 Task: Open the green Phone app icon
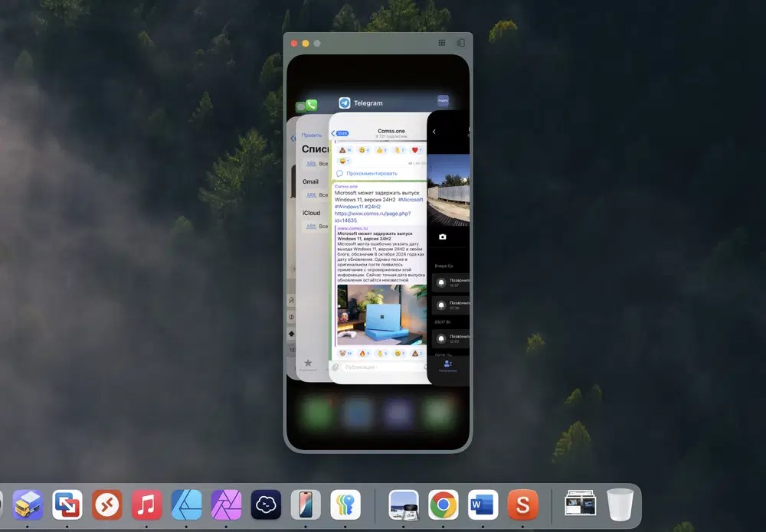311,105
